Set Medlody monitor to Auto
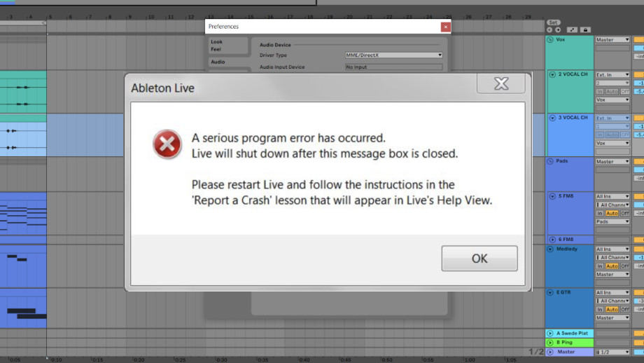The height and width of the screenshot is (363, 644). click(612, 266)
